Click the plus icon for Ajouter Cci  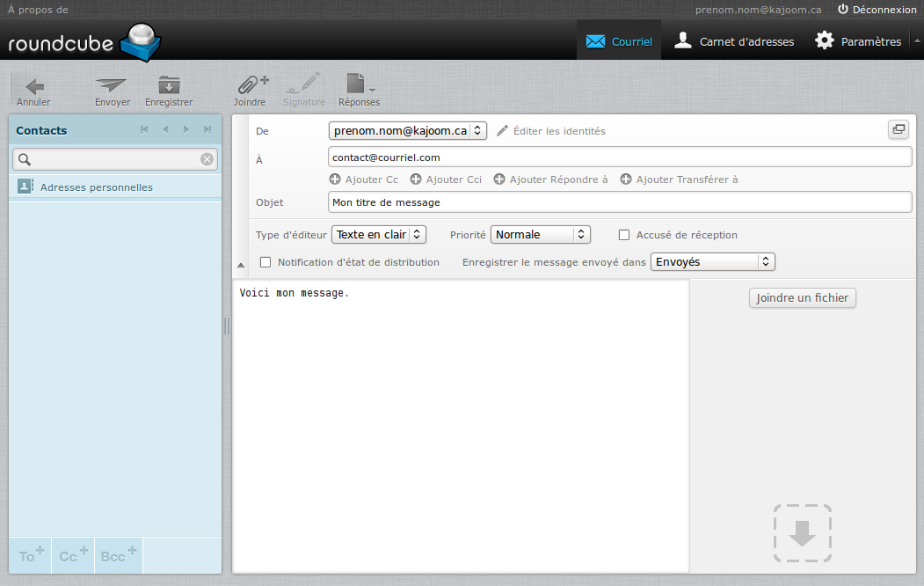[x=416, y=179]
